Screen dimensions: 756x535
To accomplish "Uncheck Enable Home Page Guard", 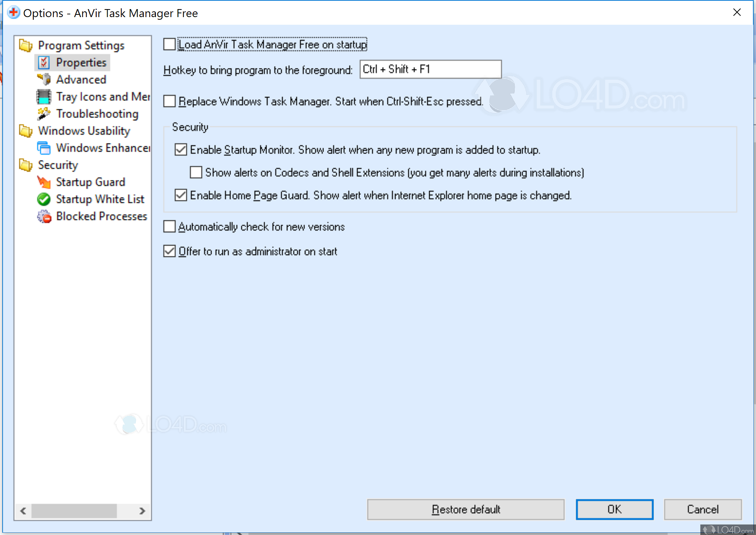I will [181, 195].
